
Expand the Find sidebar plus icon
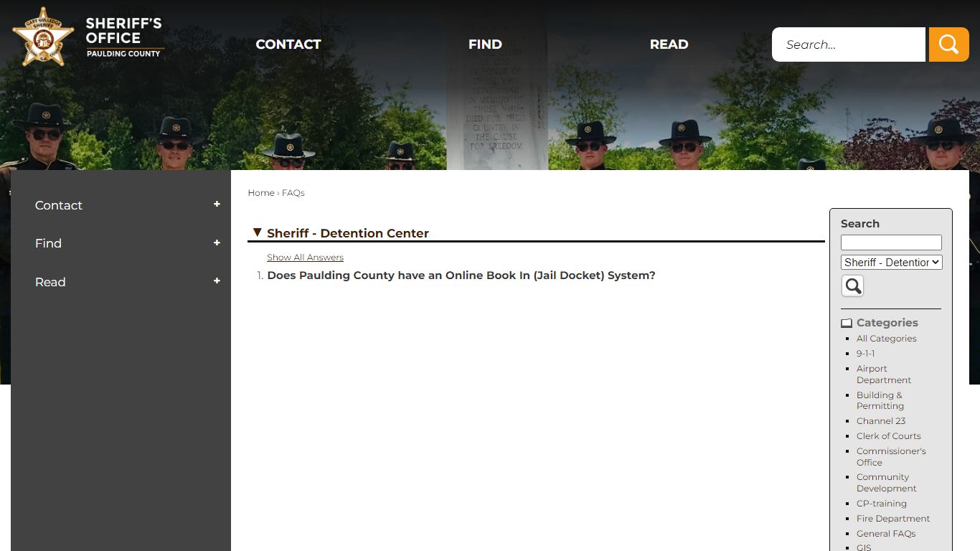click(x=217, y=243)
